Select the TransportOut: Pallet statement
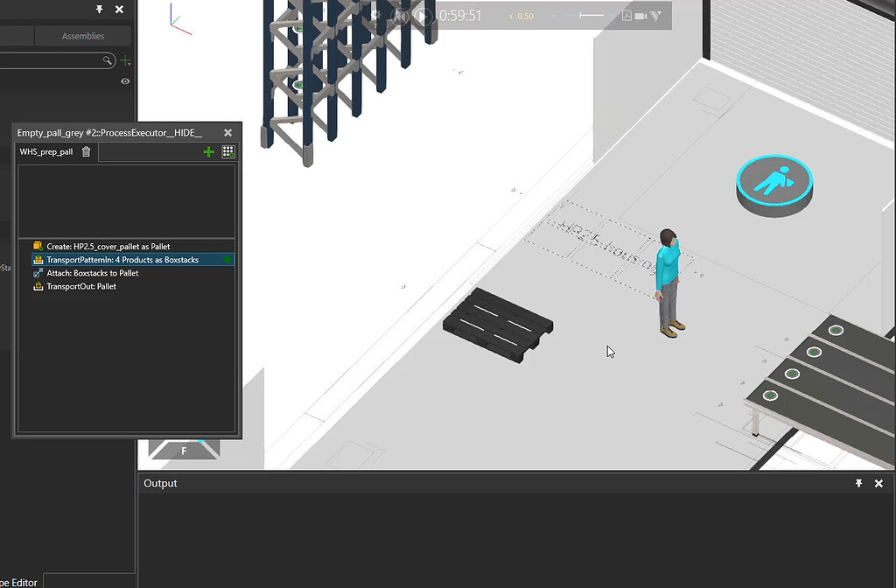This screenshot has height=588, width=896. (83, 286)
